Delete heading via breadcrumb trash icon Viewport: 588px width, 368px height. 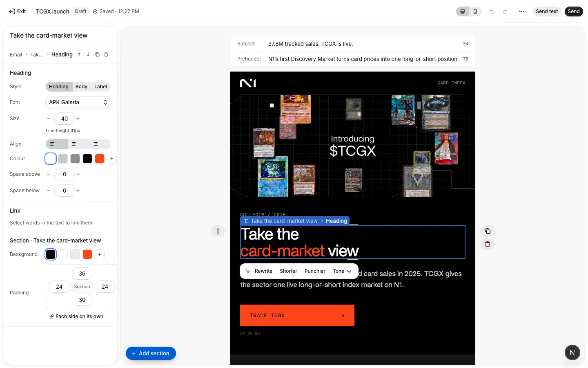(x=106, y=54)
